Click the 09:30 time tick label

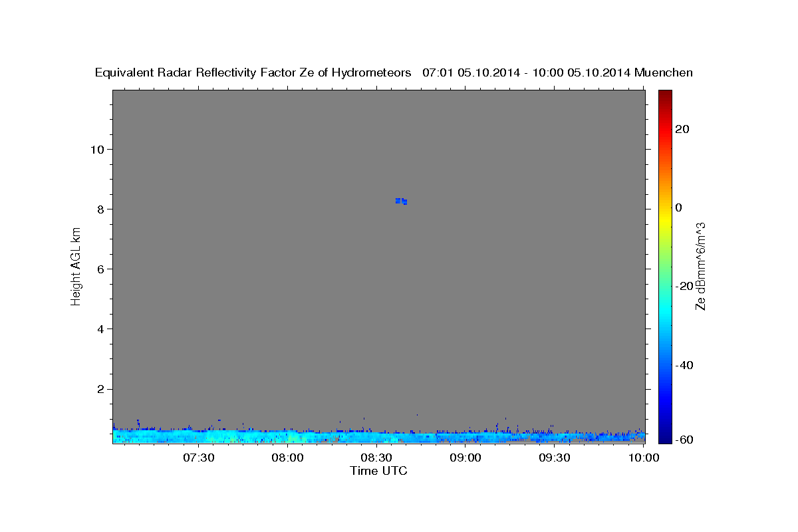point(553,458)
